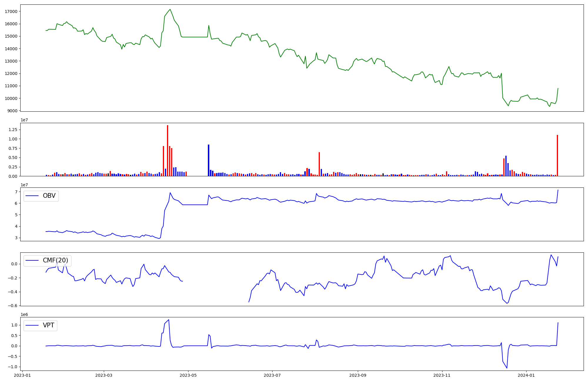Click the 9000 price axis label
The height and width of the screenshot is (382, 588).
point(12,111)
